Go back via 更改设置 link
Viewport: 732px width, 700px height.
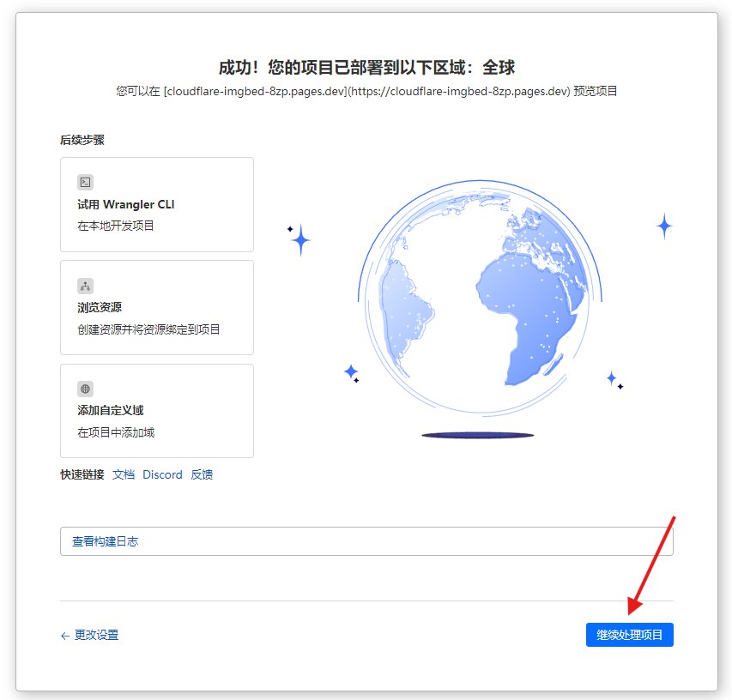(x=96, y=636)
